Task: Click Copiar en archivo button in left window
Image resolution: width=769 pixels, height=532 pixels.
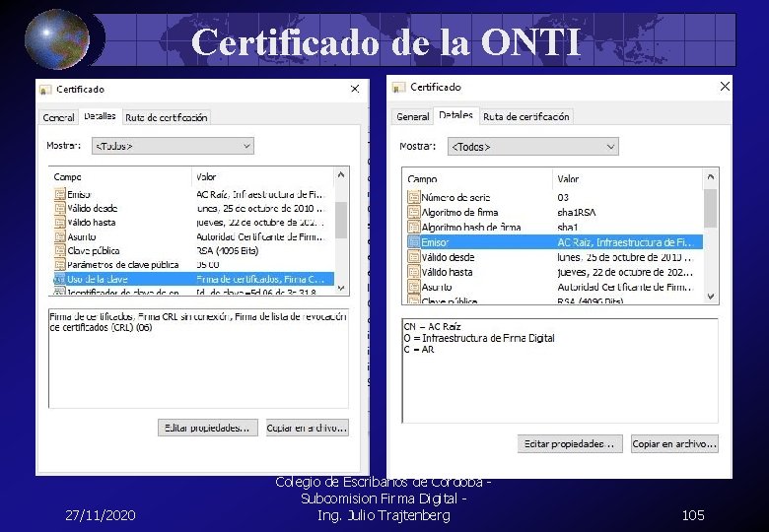Action: (307, 428)
